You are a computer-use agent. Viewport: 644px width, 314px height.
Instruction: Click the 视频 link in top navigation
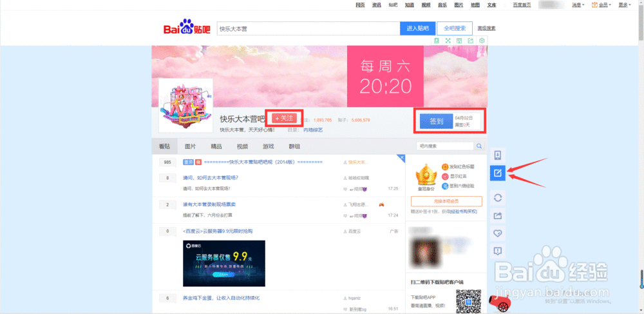pos(426,5)
